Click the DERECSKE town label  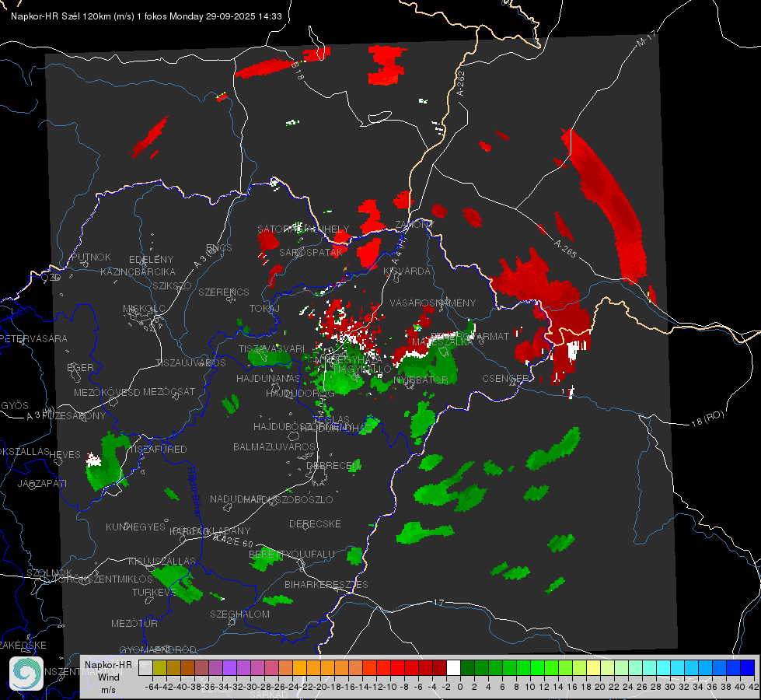pyautogui.click(x=315, y=523)
